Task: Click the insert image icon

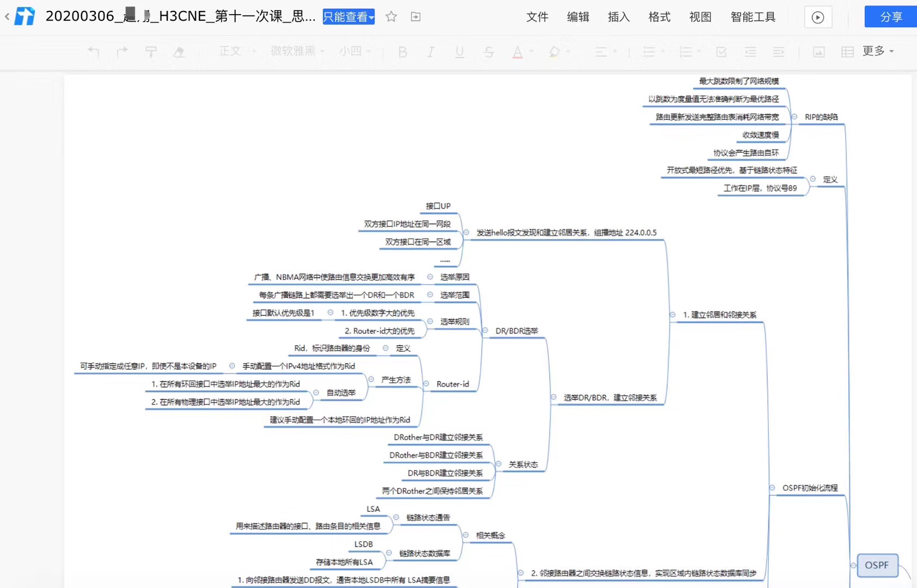Action: click(x=818, y=52)
